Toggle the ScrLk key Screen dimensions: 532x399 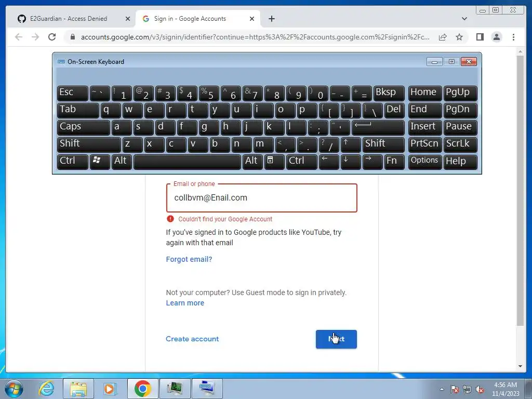pos(460,144)
